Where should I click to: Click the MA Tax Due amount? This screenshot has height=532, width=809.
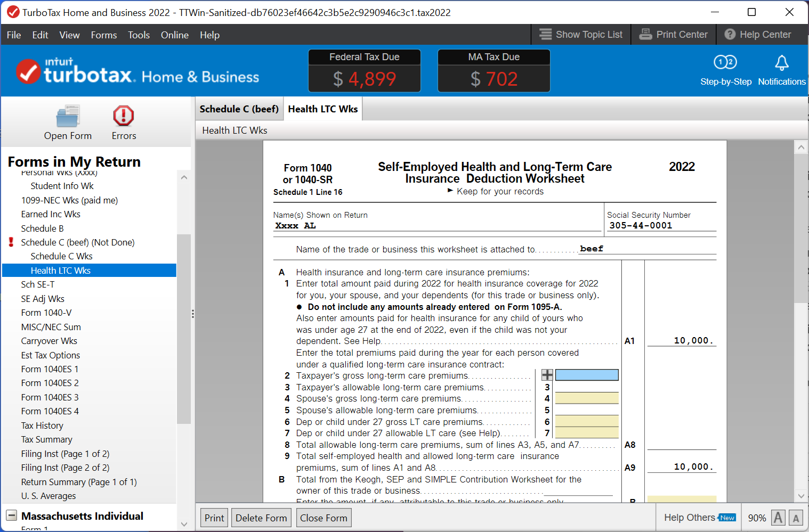pyautogui.click(x=494, y=79)
